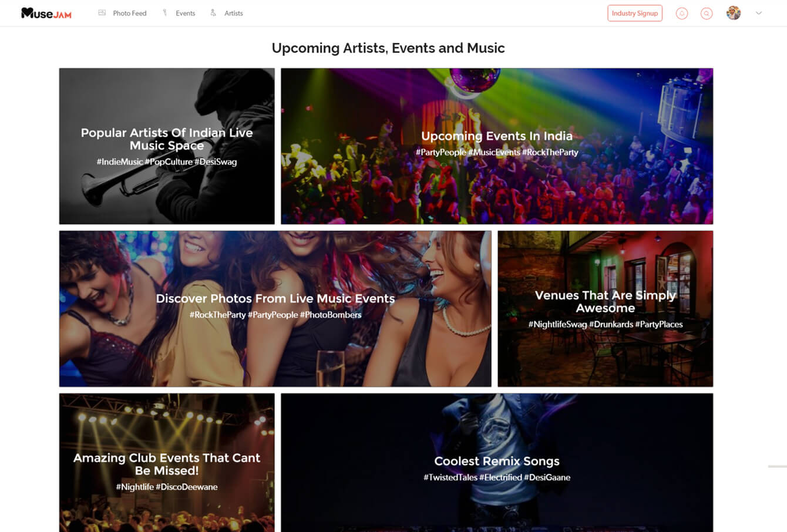Click the Events microphone icon
This screenshot has width=787, height=532.
tap(164, 12)
